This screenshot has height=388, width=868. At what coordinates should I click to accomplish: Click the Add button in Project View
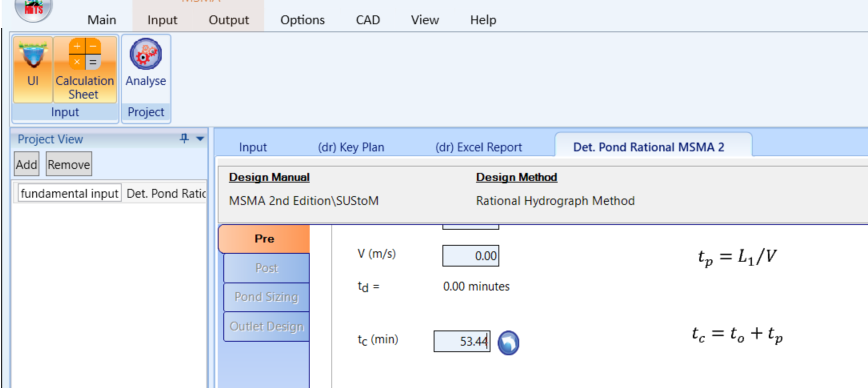[x=27, y=164]
